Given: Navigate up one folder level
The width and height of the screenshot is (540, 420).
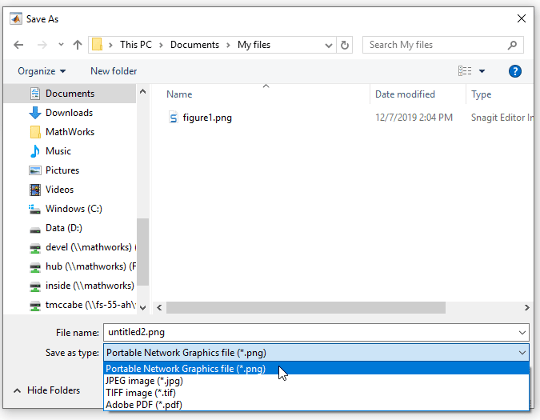Looking at the screenshot, I should tap(77, 45).
